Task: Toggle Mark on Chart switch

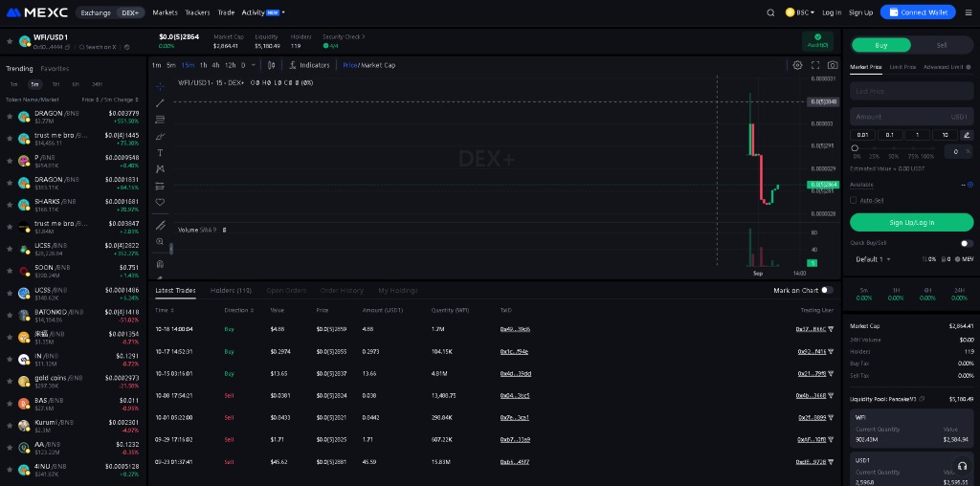Action: (x=827, y=290)
